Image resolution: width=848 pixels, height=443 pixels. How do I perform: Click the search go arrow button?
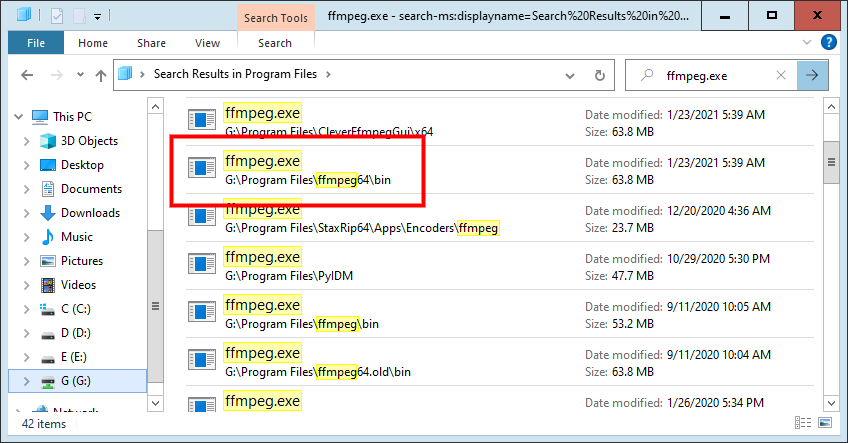[x=812, y=74]
